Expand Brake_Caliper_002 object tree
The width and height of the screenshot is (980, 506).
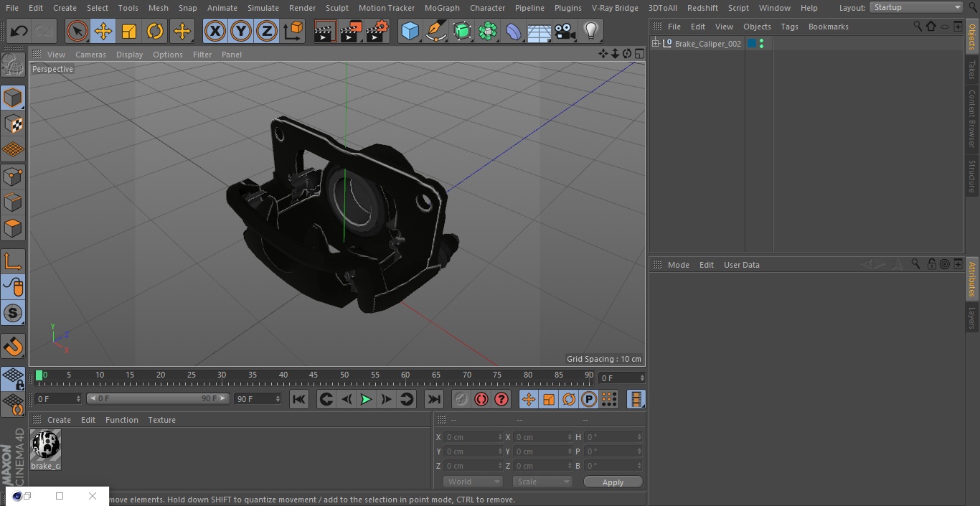(655, 44)
